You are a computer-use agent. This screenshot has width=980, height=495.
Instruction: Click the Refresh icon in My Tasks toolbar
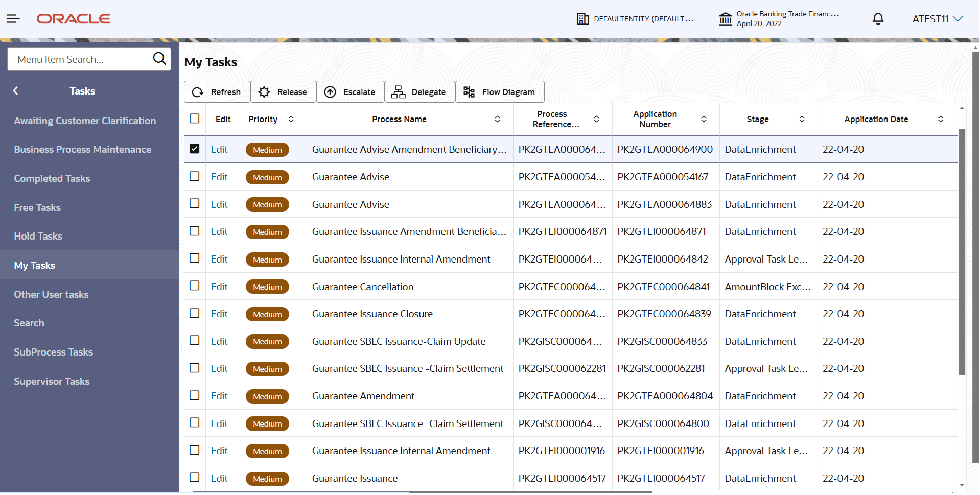tap(198, 92)
